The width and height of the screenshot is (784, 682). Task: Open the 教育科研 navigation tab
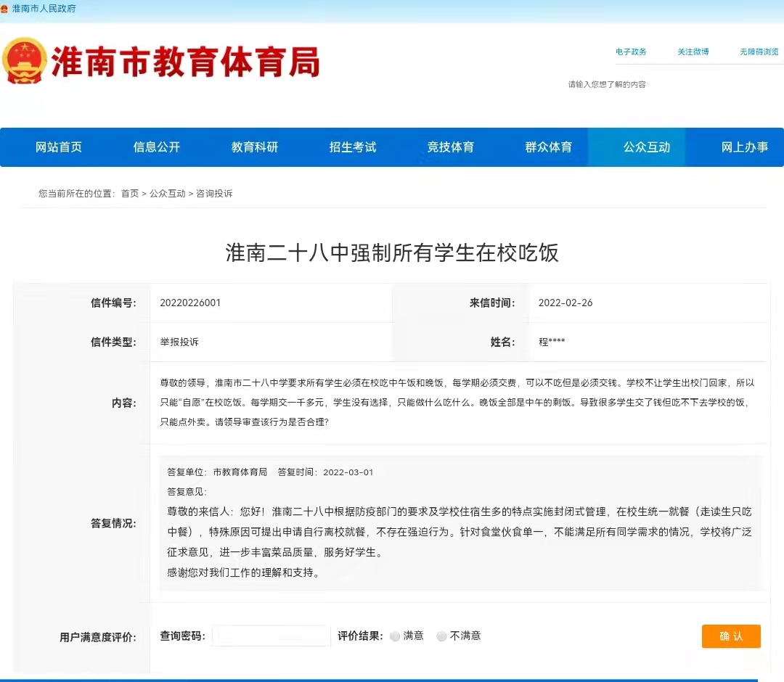point(255,147)
